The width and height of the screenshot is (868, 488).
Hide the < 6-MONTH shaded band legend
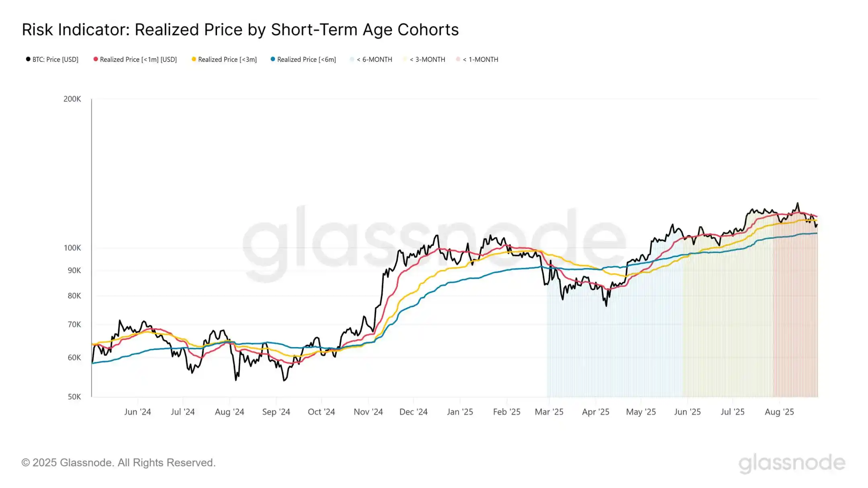coord(371,59)
